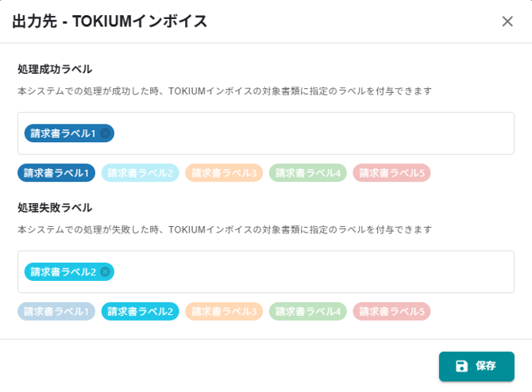Click the selected 請求書ラベル2 chip in failure field
Screen dimensions: 532x392
(x=62, y=272)
